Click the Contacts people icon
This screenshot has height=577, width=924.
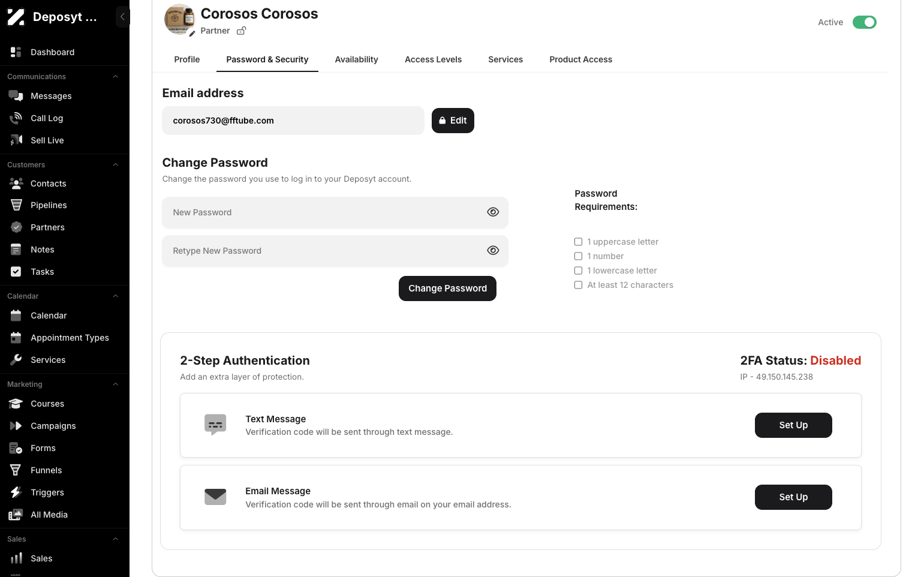click(16, 184)
